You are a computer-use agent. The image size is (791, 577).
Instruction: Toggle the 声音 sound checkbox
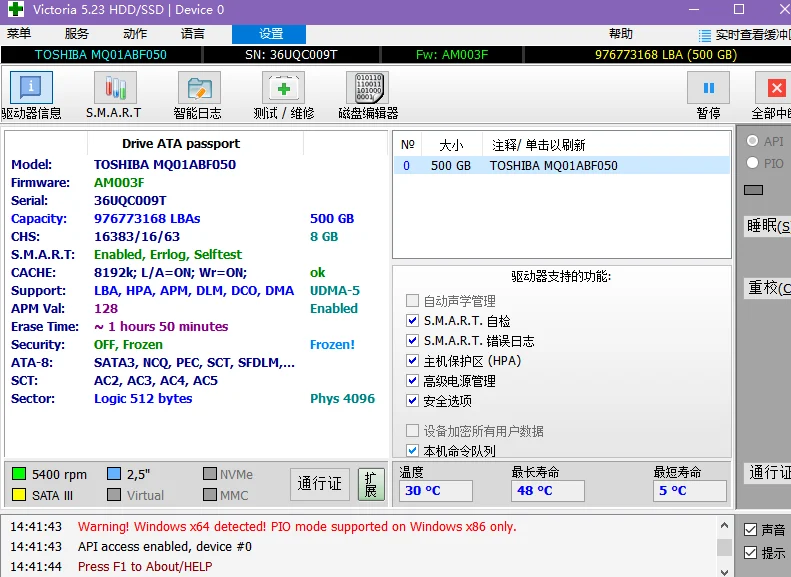(750, 530)
